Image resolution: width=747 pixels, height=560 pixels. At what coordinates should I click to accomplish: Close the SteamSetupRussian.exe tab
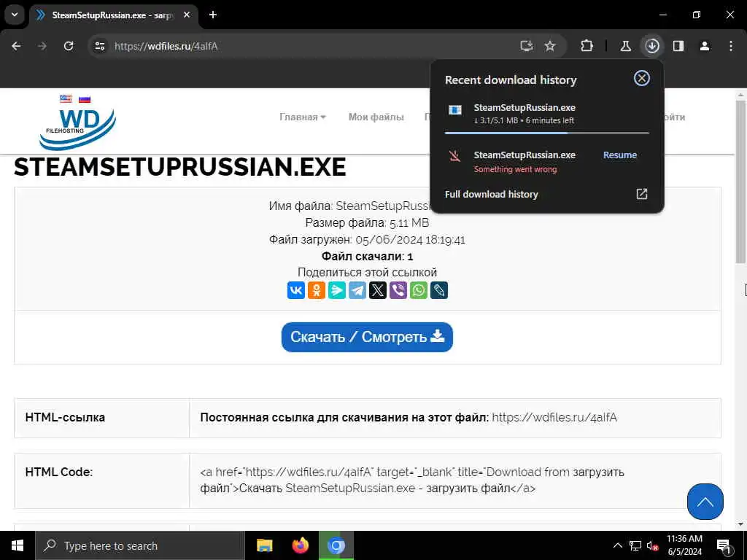click(187, 15)
